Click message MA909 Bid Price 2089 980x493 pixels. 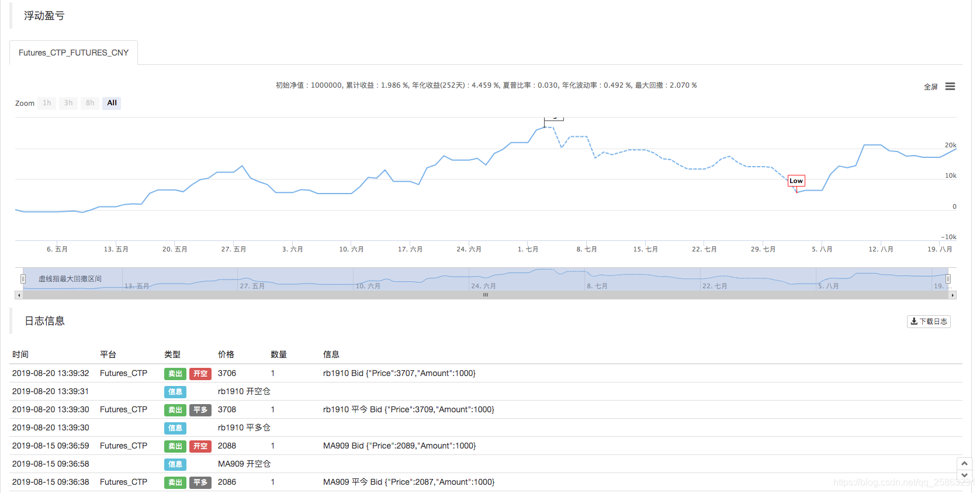400,446
